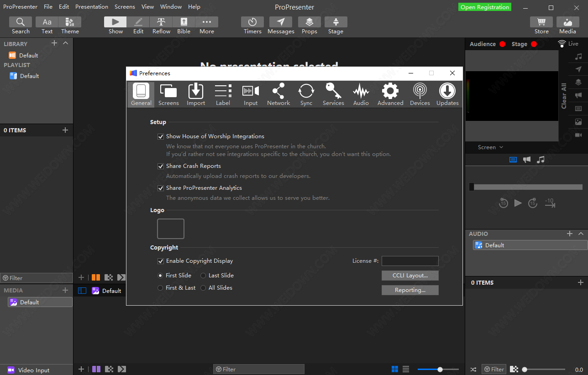Open the Screens menu
Image resolution: width=588 pixels, height=375 pixels.
[125, 7]
